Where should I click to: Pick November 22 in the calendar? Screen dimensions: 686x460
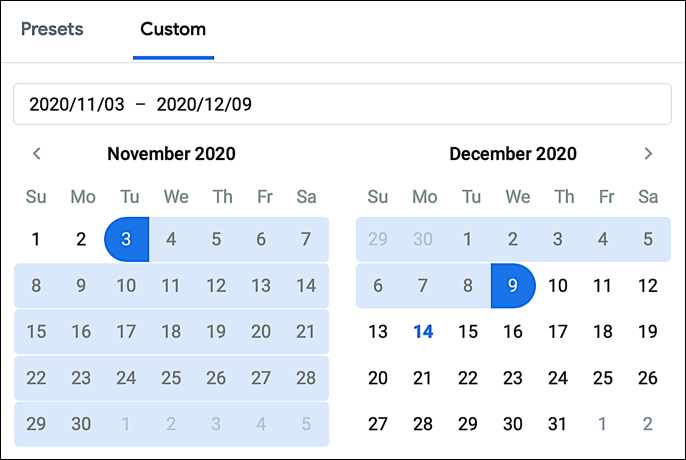[x=36, y=378]
